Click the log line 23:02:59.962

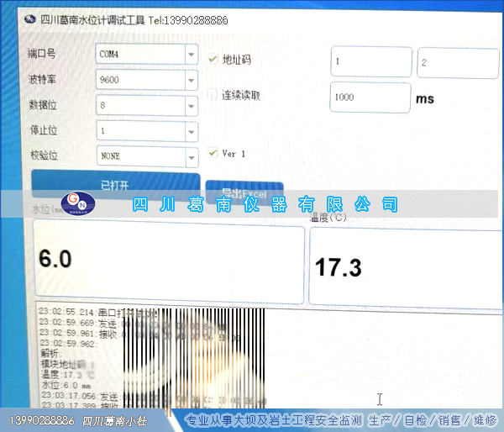[x=67, y=344]
